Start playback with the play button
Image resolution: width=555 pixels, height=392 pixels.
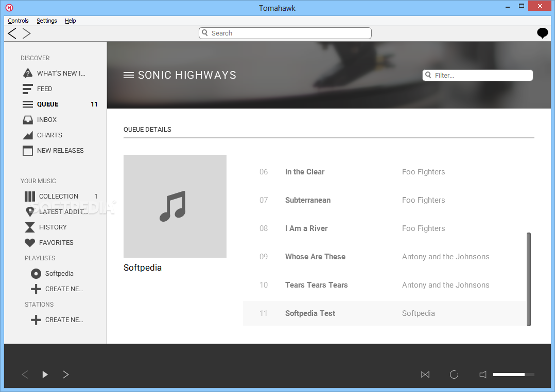pos(45,375)
